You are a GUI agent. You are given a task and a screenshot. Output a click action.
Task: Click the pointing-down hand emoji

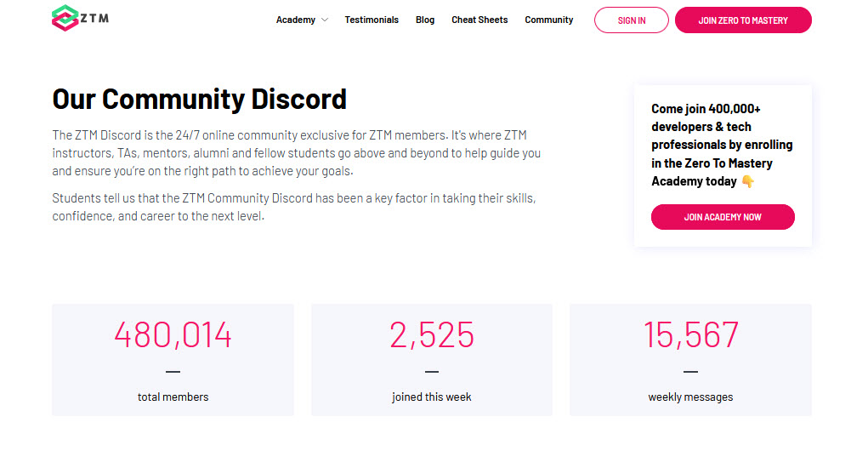click(x=747, y=181)
